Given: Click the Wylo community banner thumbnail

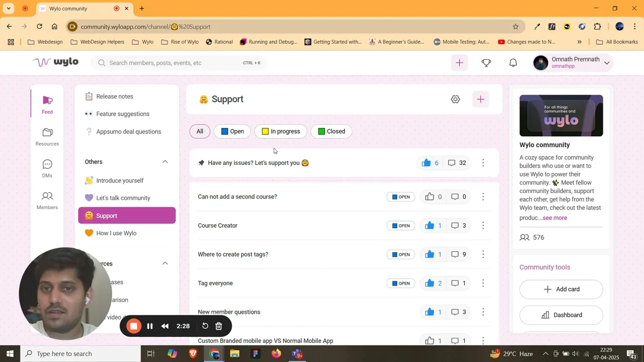Looking at the screenshot, I should (561, 116).
